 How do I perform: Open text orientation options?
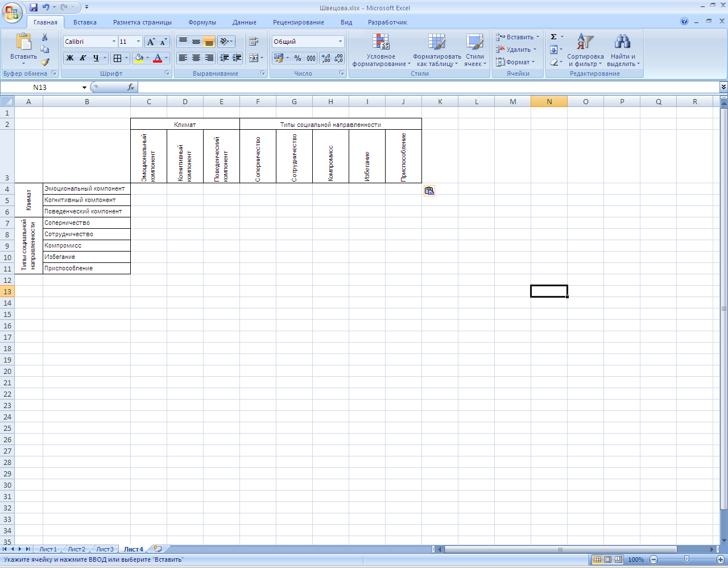click(226, 42)
